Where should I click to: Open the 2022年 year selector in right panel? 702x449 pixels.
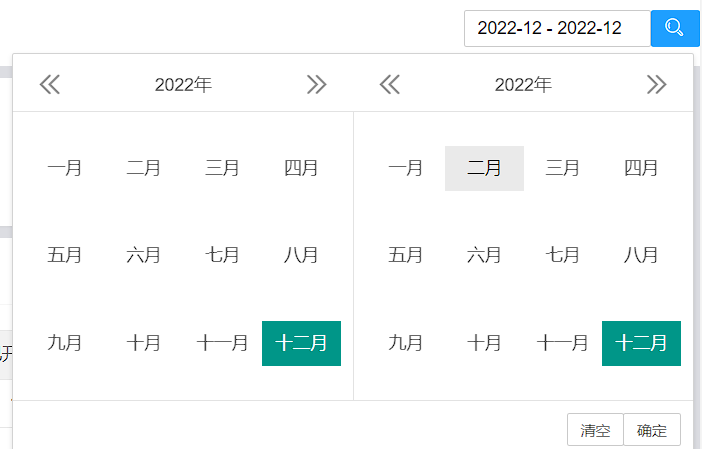pos(523,85)
